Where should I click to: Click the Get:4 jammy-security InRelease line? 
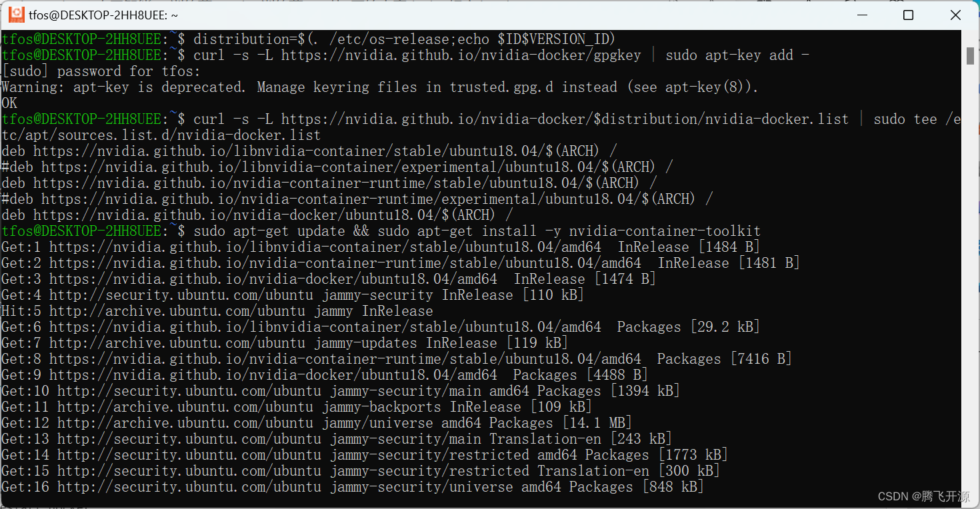pyautogui.click(x=293, y=295)
